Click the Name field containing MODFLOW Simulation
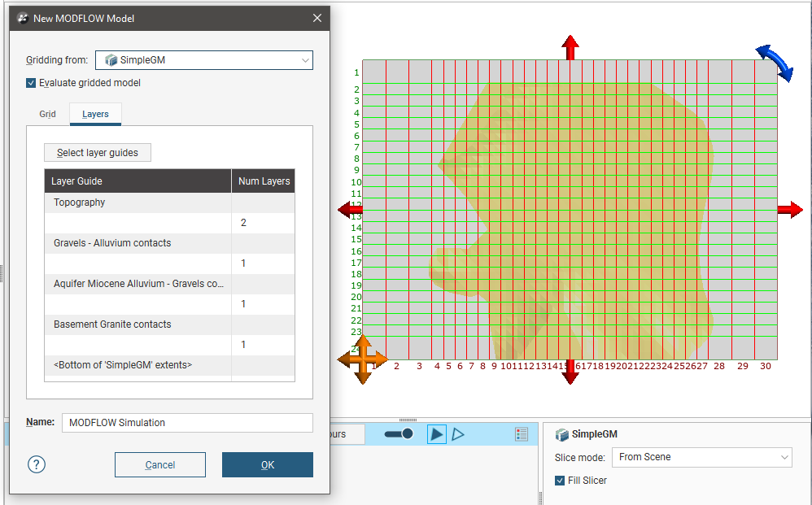Screen dimensions: 812x505 (187, 423)
